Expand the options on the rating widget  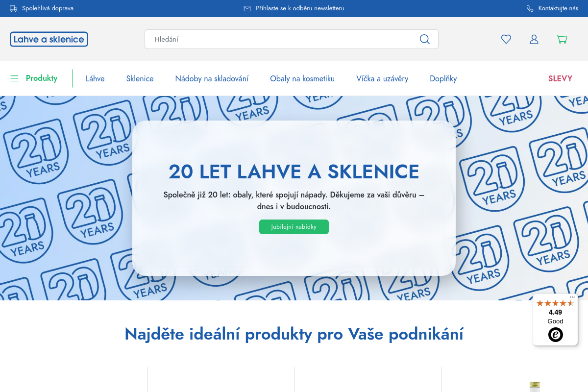[x=572, y=297]
